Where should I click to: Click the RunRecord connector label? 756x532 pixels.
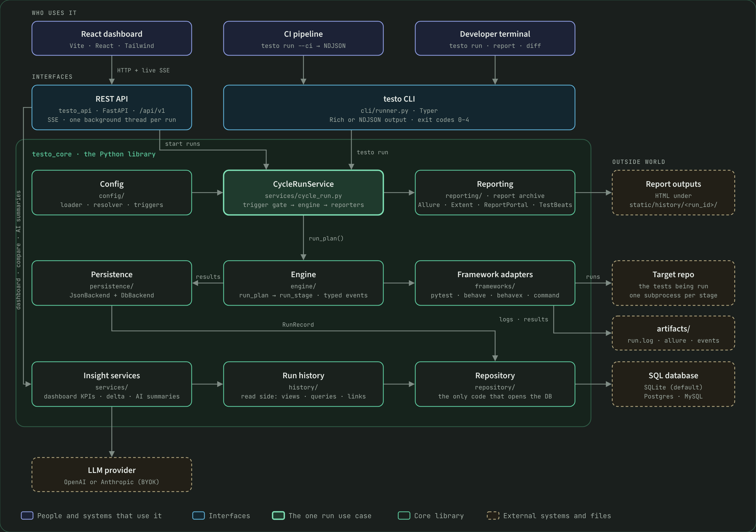coord(298,325)
